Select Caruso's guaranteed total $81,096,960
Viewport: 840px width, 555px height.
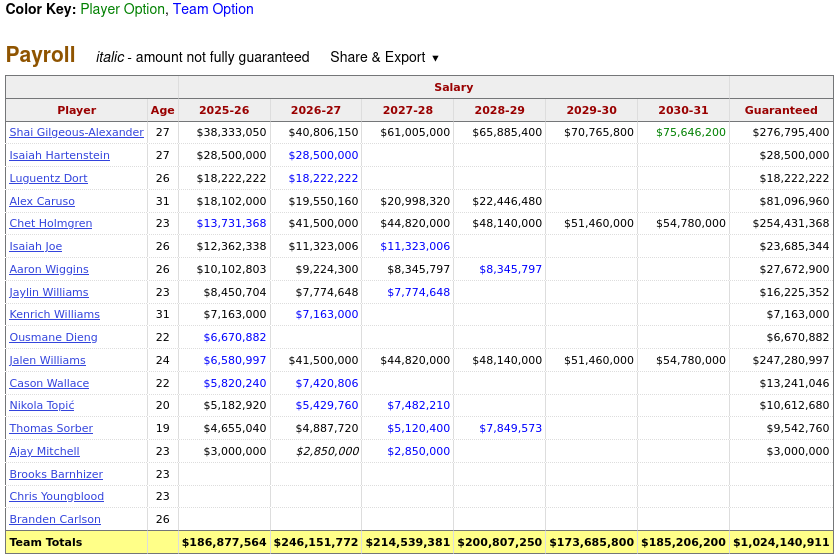(794, 201)
